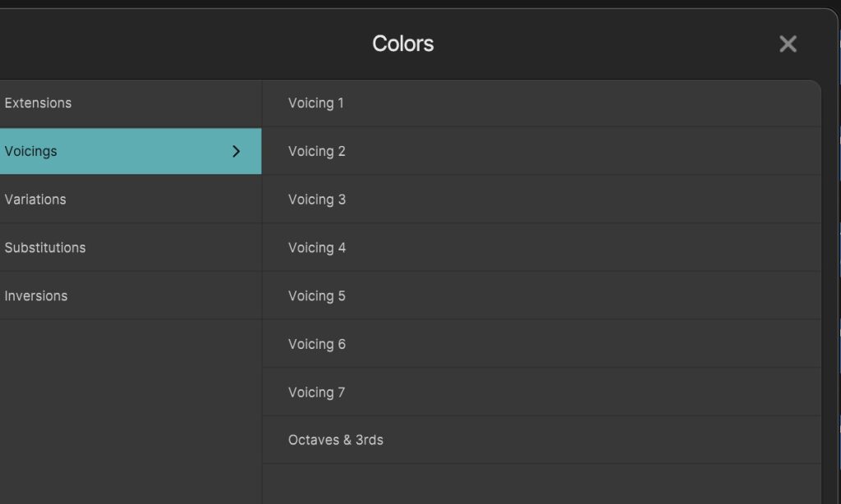
Task: Close the Colors dialog with X
Action: click(788, 44)
